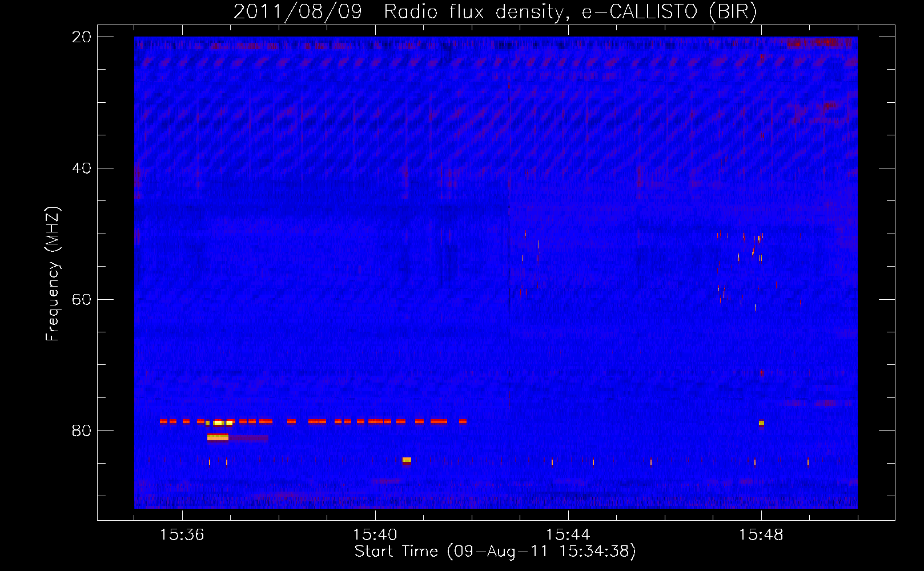Click the plot title '2011/08/09 Radio flux density, e-CALLISTO (BIR)'
Screen dimensions: 924x571
(495, 11)
